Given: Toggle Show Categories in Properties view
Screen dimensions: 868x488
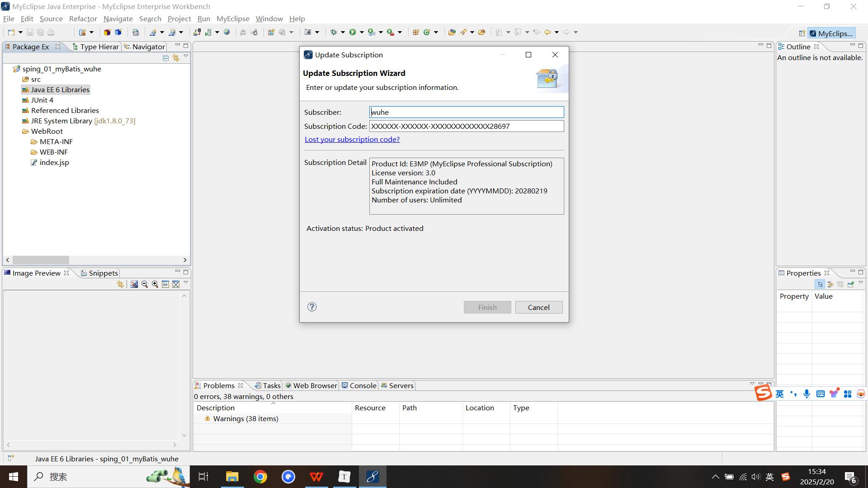Looking at the screenshot, I should point(820,284).
